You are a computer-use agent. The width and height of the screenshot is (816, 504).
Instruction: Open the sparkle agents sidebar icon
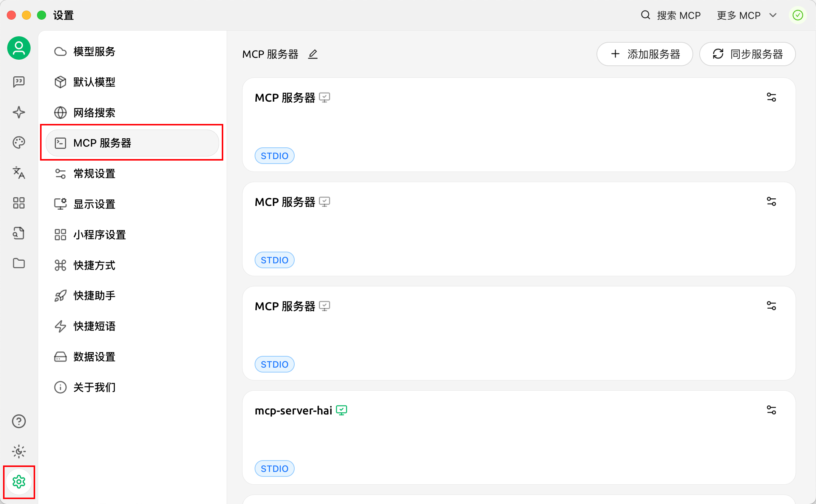pyautogui.click(x=19, y=112)
